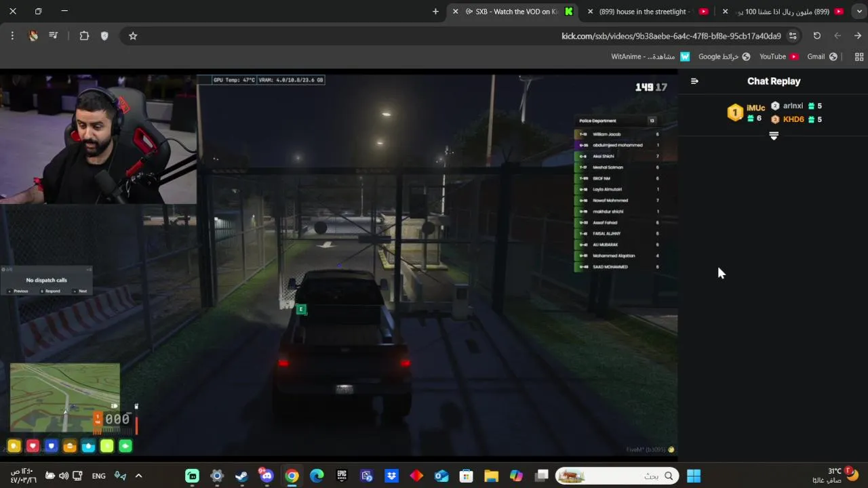Open File Explorer from the taskbar
The width and height of the screenshot is (868, 488).
tap(491, 476)
